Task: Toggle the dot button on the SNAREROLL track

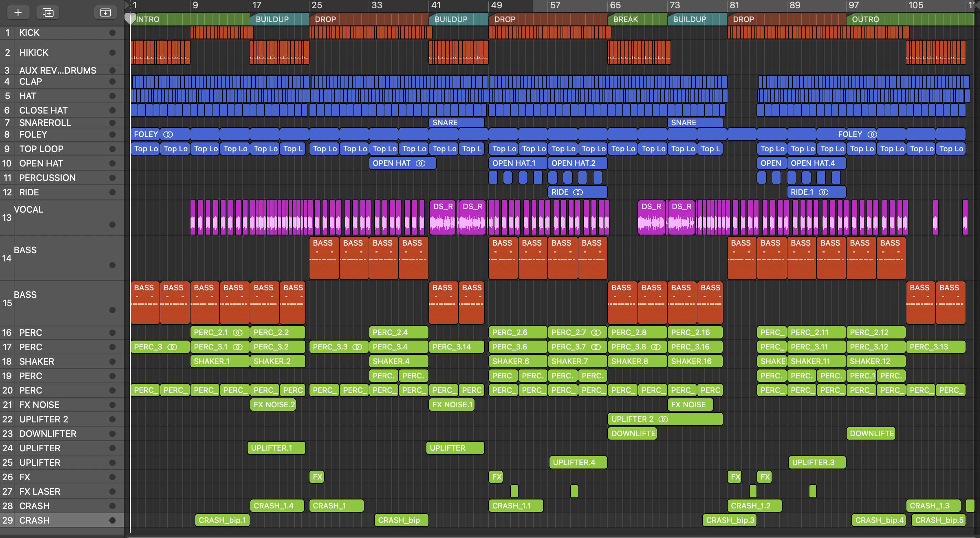Action: click(112, 123)
